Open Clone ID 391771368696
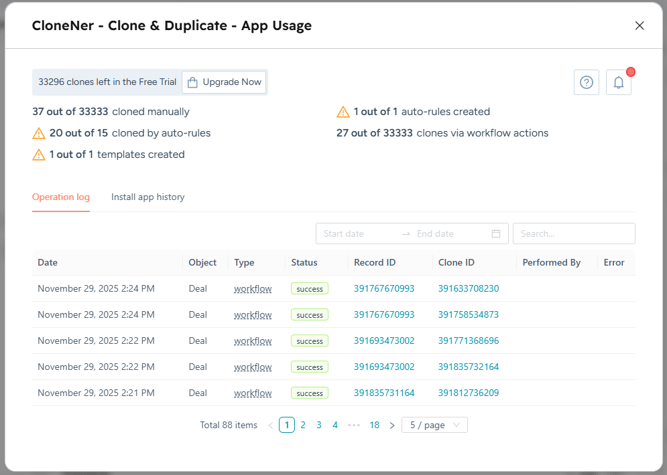This screenshot has width=667, height=475. (468, 341)
